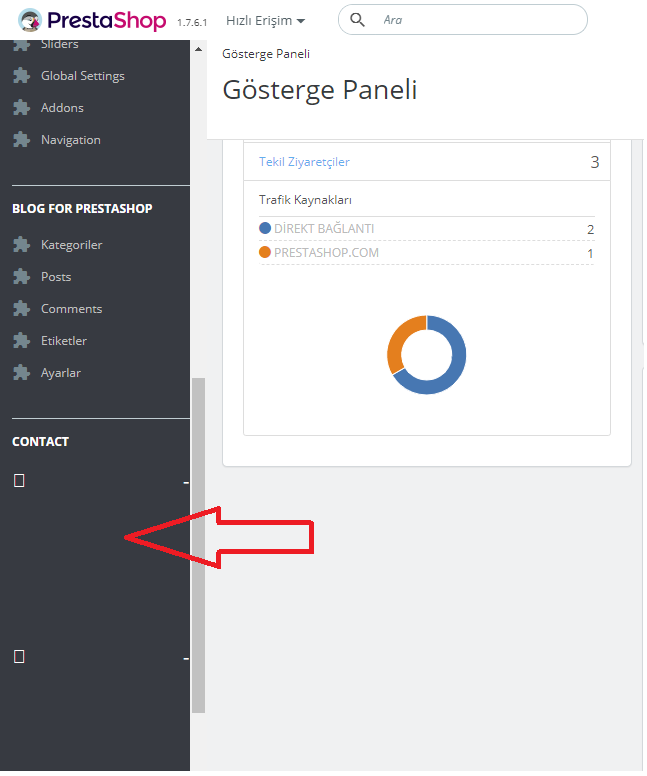
Task: Click the magnifying glass search icon
Action: [357, 20]
